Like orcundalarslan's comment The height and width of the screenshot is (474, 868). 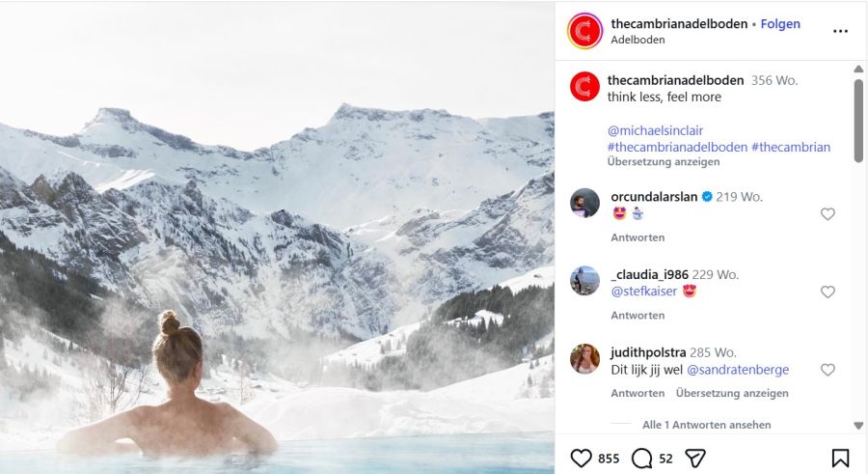click(x=827, y=214)
